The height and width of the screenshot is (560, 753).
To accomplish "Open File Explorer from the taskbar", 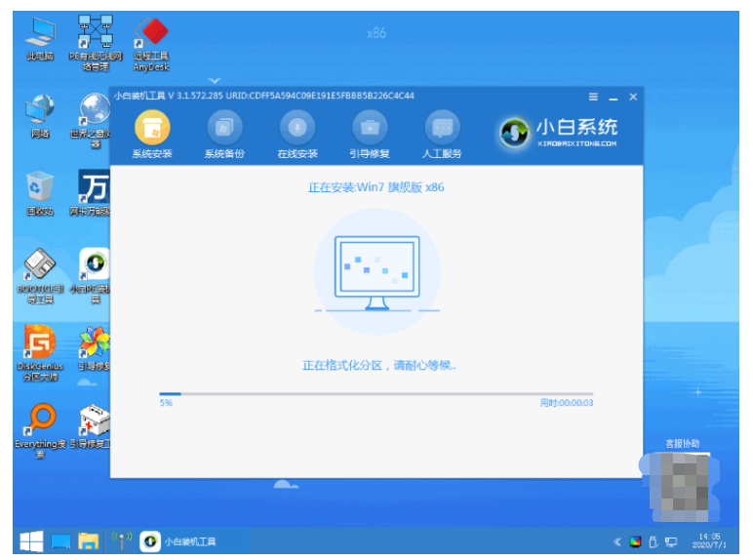I will (89, 540).
